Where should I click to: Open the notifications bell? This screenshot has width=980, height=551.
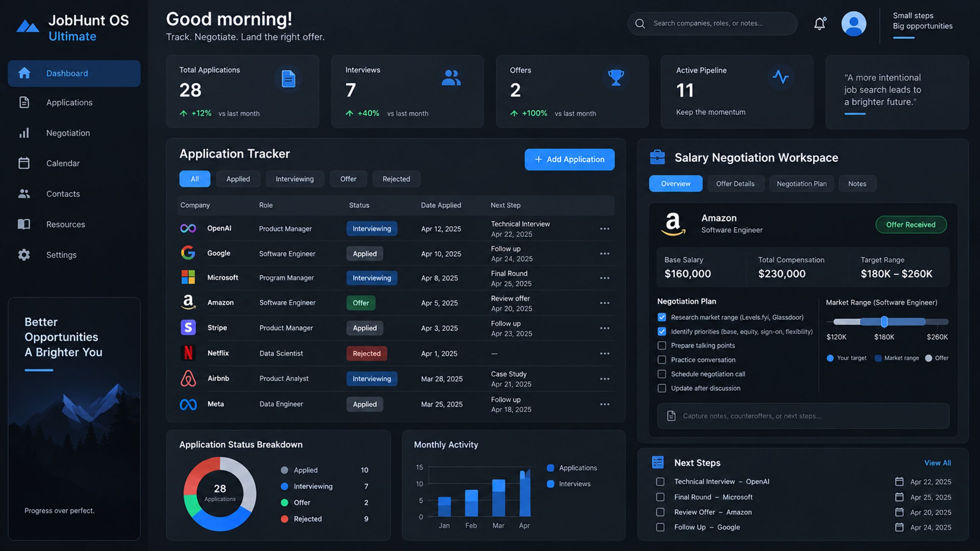pos(820,24)
